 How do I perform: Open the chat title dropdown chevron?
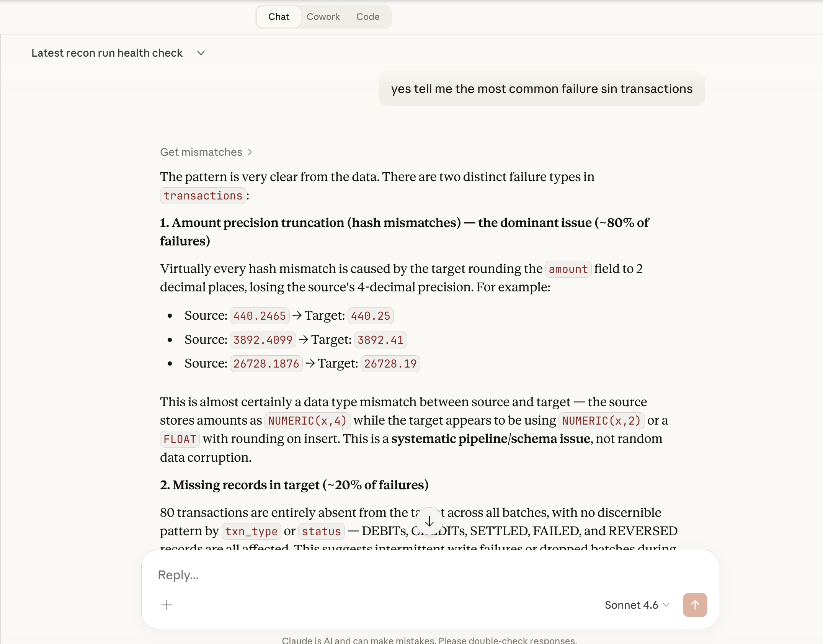[x=201, y=53]
